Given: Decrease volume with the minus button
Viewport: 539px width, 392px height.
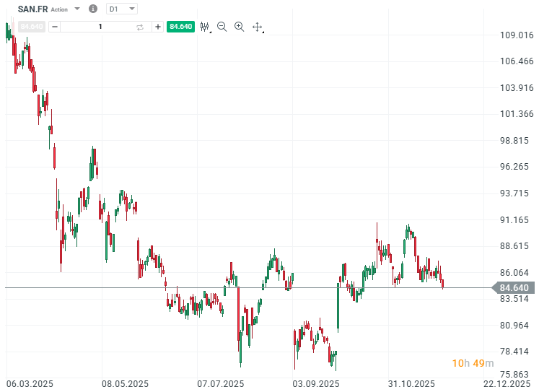Looking at the screenshot, I should point(56,27).
